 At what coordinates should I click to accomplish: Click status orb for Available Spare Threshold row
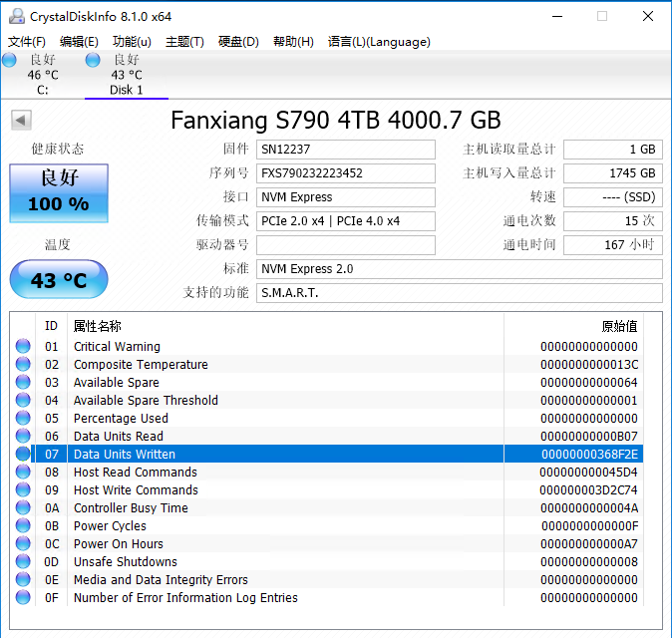[x=23, y=400]
